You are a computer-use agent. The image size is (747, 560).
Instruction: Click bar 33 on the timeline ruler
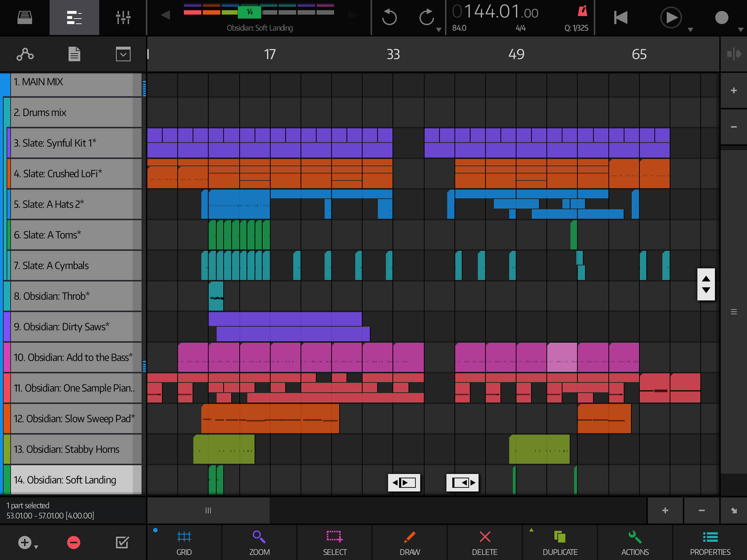pyautogui.click(x=393, y=54)
